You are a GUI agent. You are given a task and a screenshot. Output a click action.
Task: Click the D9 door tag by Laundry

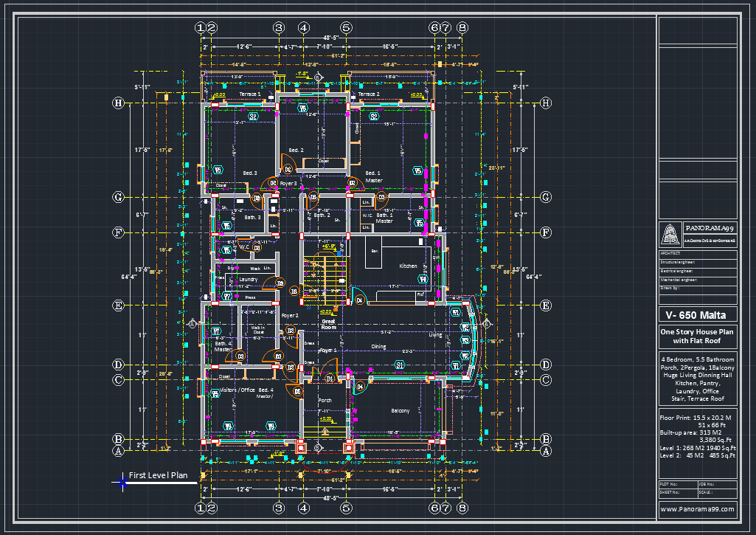[280, 283]
